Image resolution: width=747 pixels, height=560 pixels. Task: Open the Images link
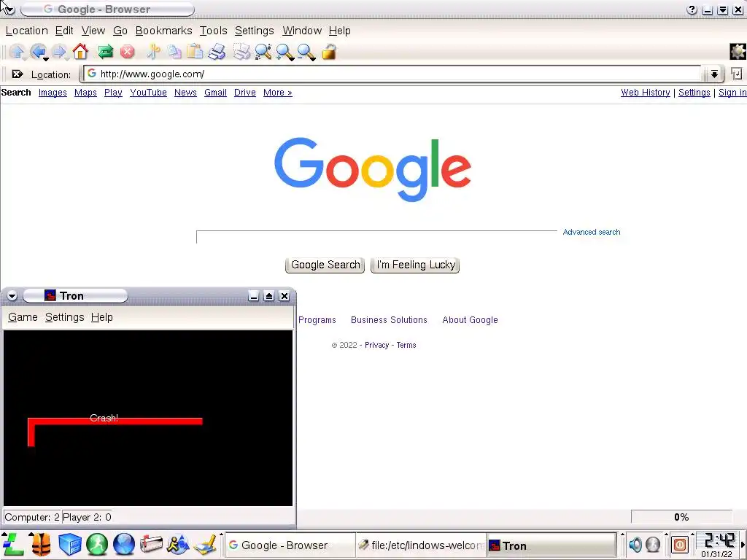[53, 93]
